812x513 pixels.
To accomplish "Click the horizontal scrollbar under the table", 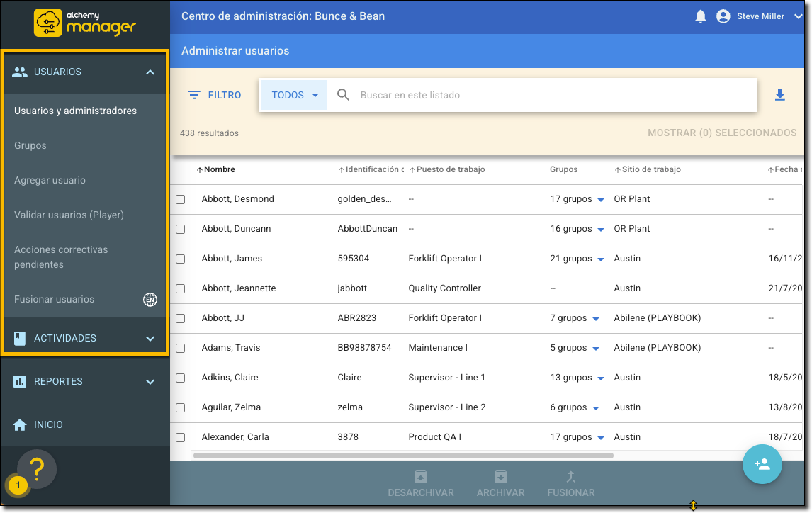I will click(x=402, y=456).
